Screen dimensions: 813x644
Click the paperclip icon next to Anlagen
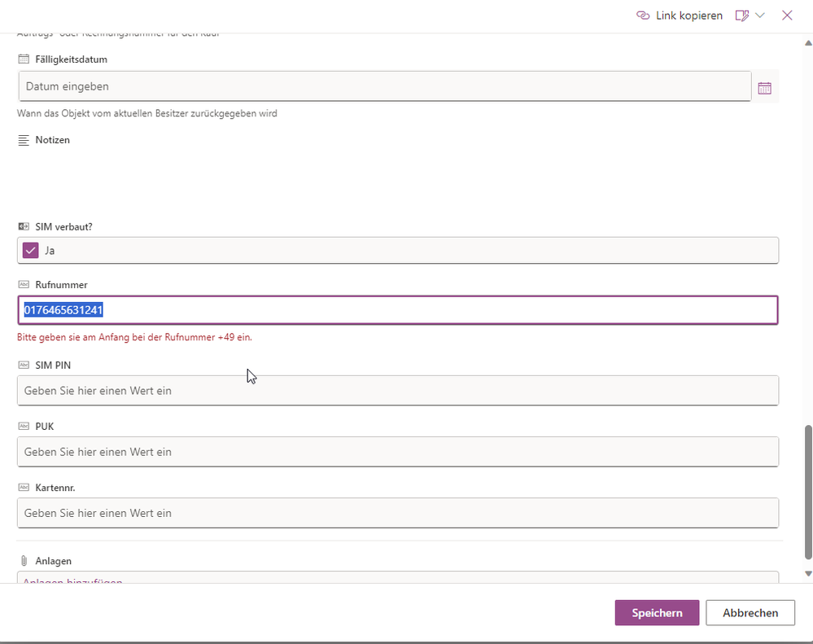(x=22, y=560)
